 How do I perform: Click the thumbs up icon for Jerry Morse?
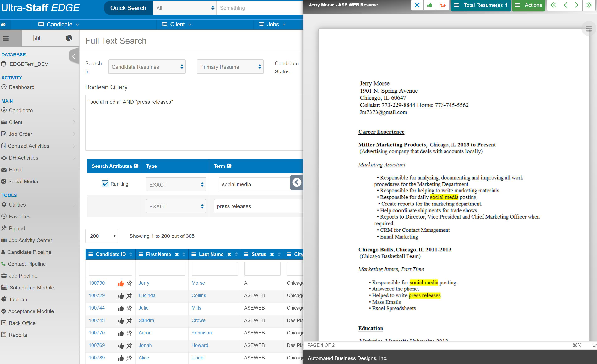121,283
